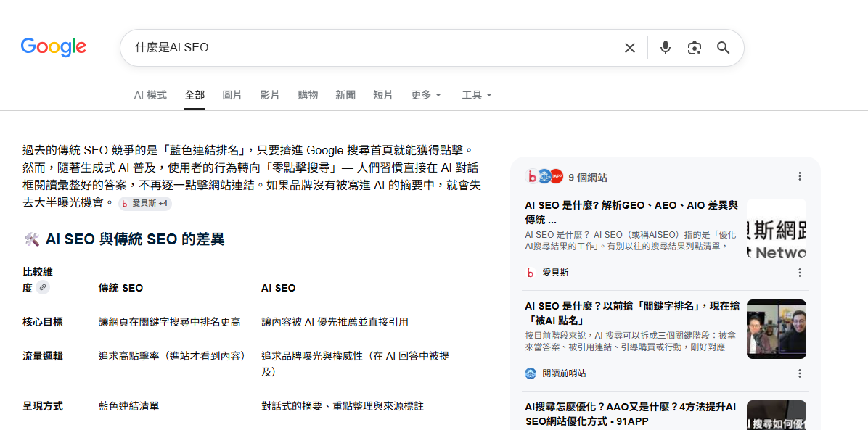Expand the 更多 dropdown

point(426,95)
